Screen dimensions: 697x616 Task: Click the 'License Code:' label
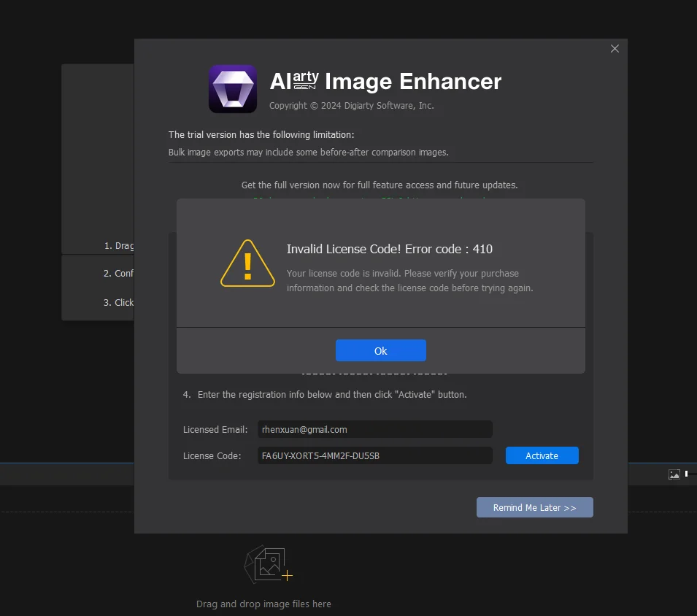[x=212, y=455]
